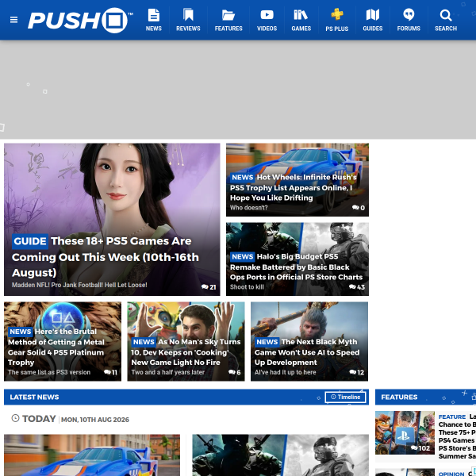This screenshot has width=476, height=476.
Task: Open the Features folder icon
Action: 228,15
